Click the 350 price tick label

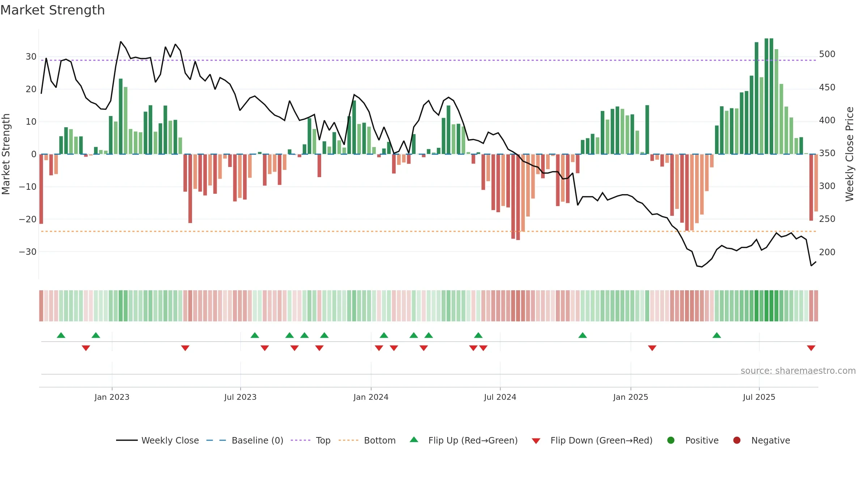[x=827, y=153]
